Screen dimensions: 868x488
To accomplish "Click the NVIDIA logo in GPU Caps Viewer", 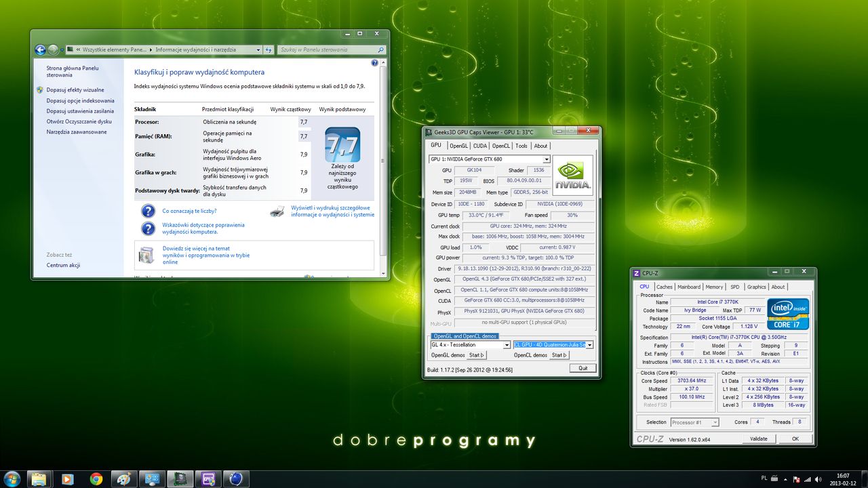I will point(573,176).
